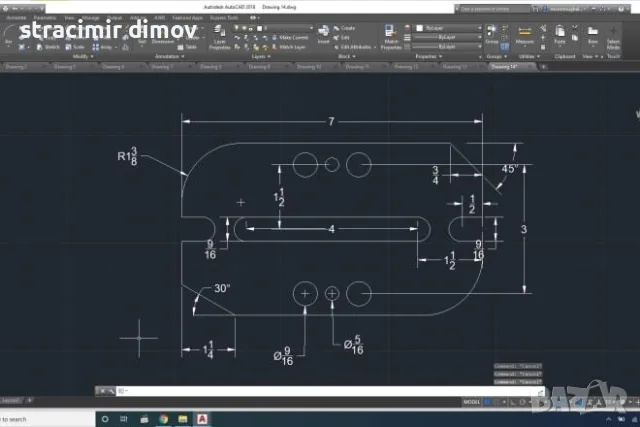The image size is (640, 427).
Task: Open the layer name dropdown
Action: click(x=273, y=28)
